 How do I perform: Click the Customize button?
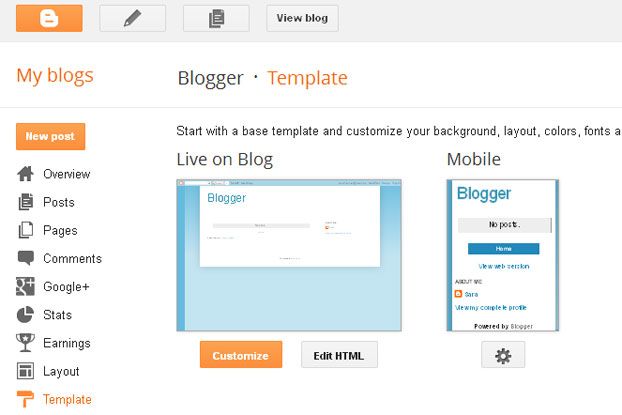241,355
